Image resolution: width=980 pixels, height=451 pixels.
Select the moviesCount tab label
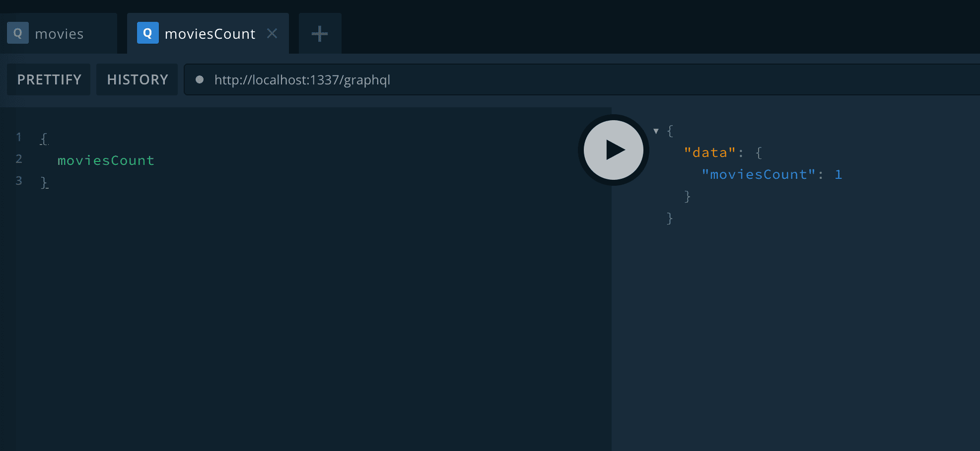210,34
